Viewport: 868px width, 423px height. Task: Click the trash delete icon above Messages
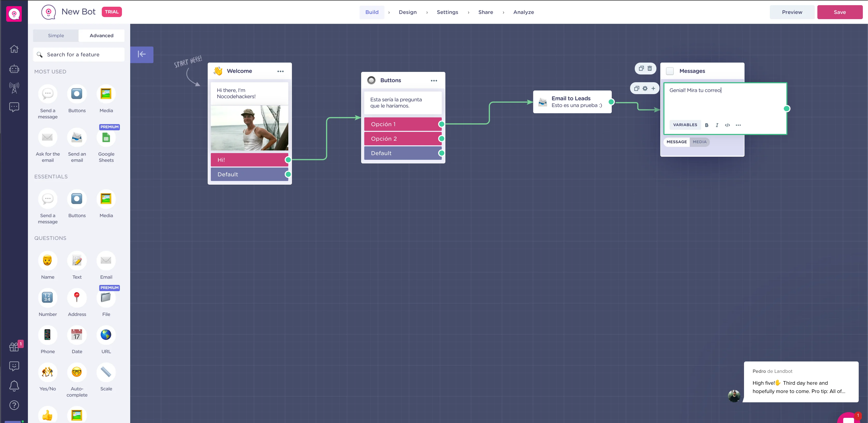point(650,69)
